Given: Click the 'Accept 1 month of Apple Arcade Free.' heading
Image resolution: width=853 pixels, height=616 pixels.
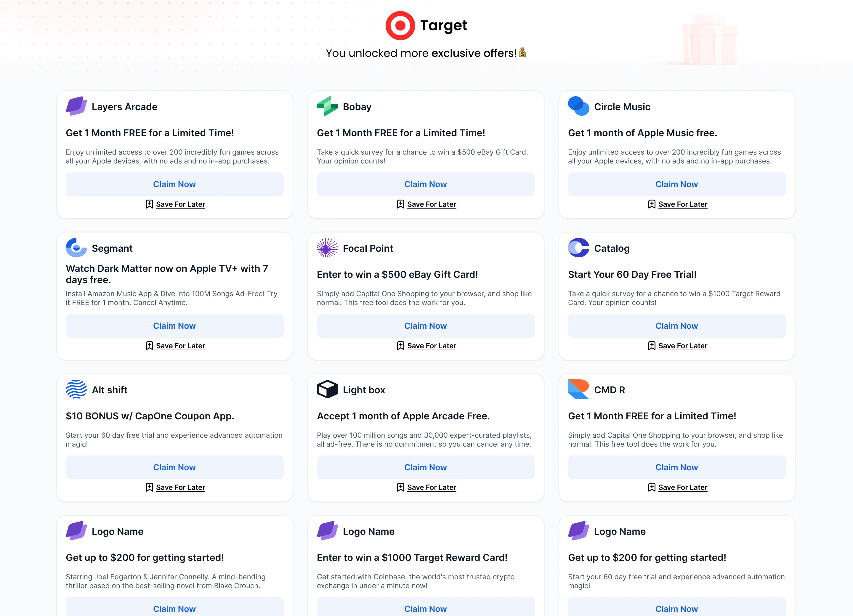Looking at the screenshot, I should tap(403, 416).
